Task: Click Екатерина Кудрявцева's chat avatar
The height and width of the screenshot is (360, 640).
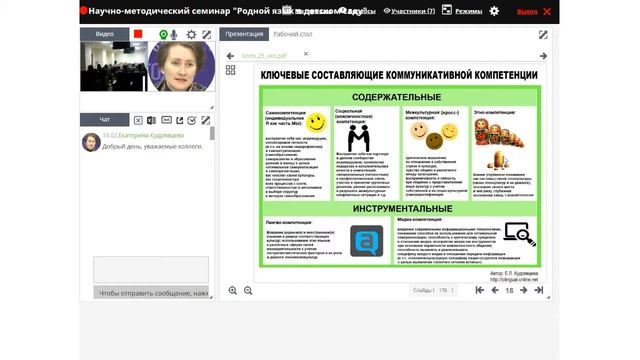Action: click(91, 142)
